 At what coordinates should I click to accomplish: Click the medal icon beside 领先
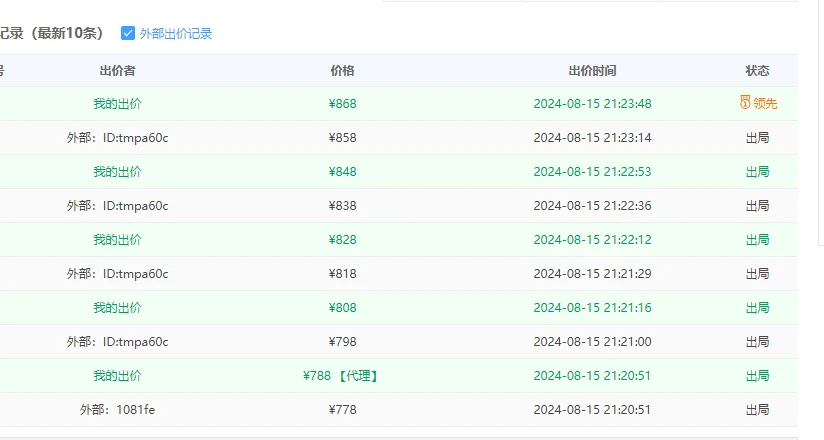(x=744, y=103)
